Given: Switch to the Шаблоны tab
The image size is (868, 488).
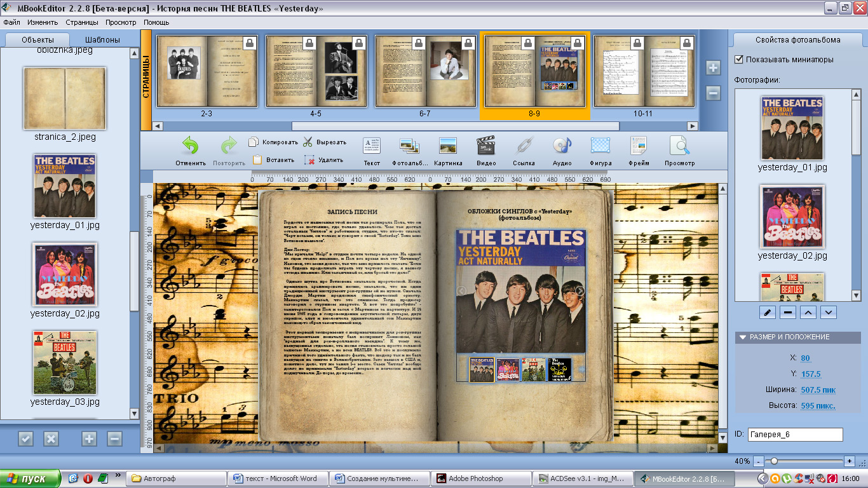Looking at the screenshot, I should pos(102,39).
